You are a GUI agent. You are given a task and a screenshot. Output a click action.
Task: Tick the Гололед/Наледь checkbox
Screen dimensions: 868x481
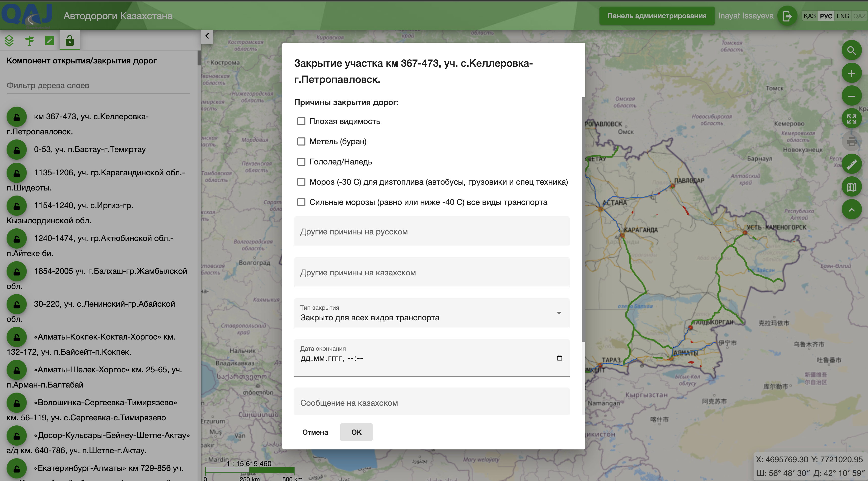tap(301, 162)
